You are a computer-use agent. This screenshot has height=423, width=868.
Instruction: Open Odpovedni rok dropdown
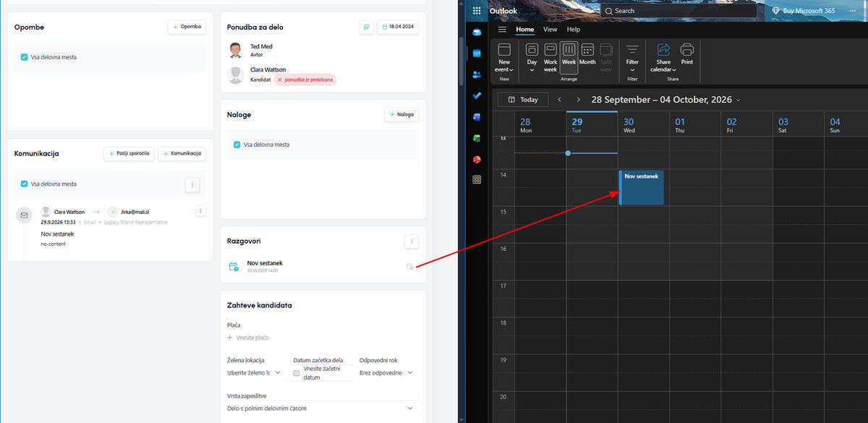tap(387, 373)
